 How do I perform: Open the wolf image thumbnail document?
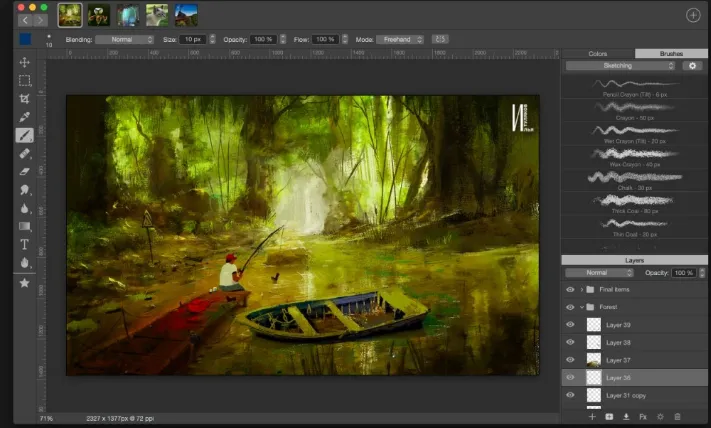(157, 15)
